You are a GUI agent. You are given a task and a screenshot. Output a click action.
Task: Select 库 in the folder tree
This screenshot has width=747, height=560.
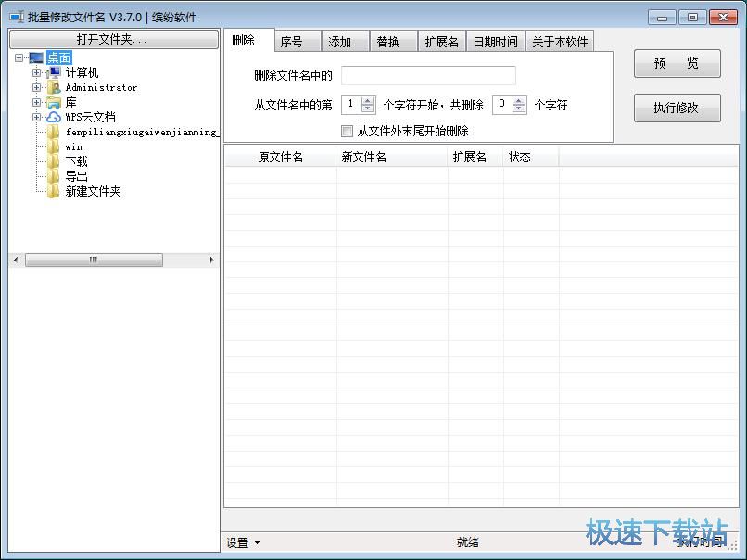tap(71, 103)
